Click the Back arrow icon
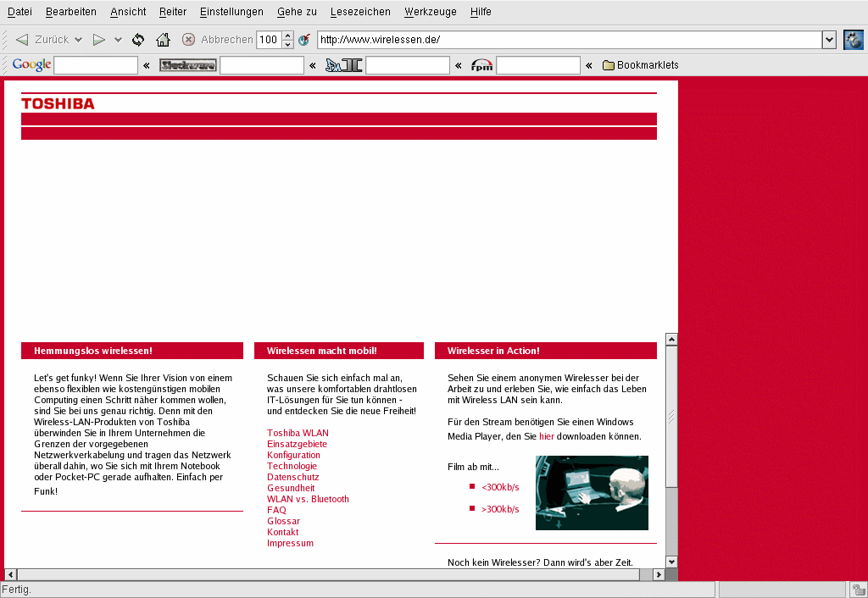Image resolution: width=868 pixels, height=598 pixels. pos(22,39)
